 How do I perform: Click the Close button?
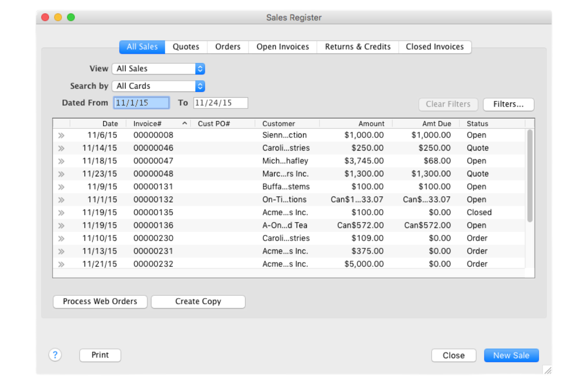[454, 355]
